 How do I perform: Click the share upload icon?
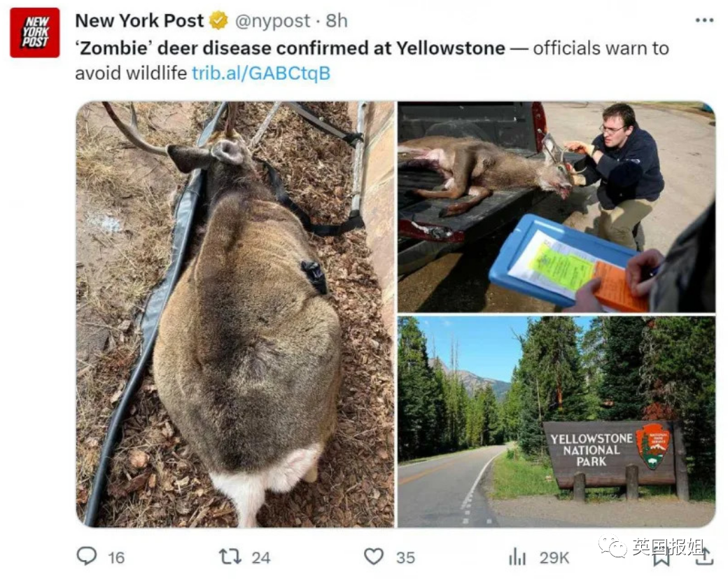pyautogui.click(x=703, y=557)
